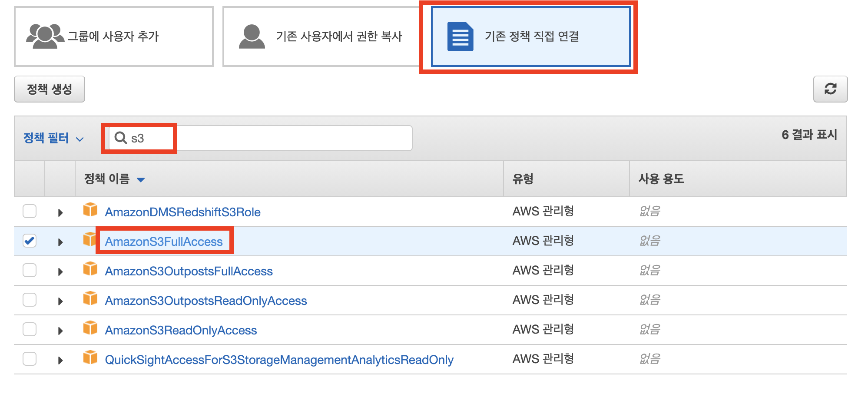Expand the AmazonS3ReadOnlyAccess row details
This screenshot has height=397, width=868.
tap(60, 331)
